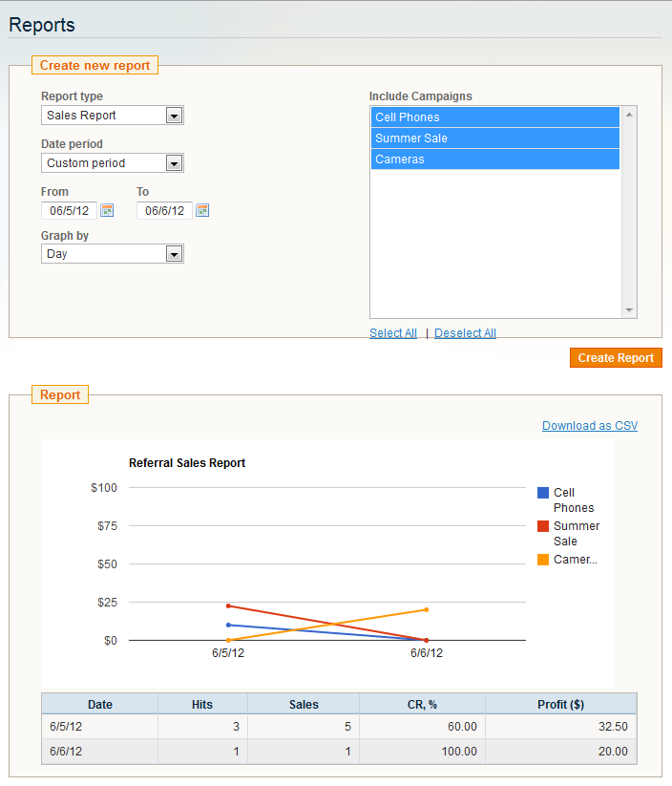Expand the Date period dropdown

point(113,163)
